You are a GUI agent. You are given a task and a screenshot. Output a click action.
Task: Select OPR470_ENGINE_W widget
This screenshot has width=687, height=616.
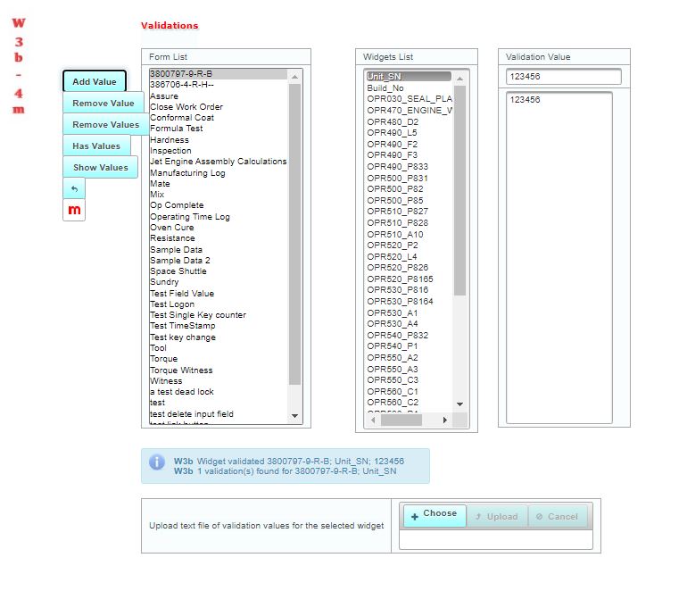[x=409, y=110]
